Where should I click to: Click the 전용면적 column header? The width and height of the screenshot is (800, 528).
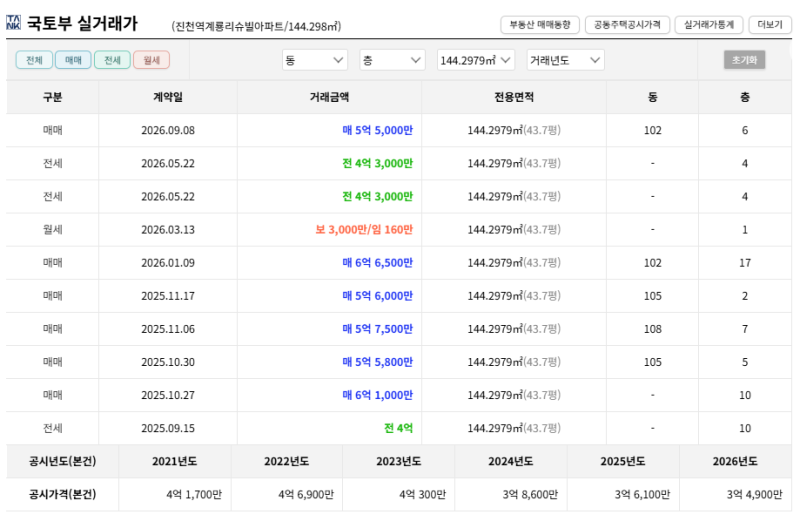coord(514,97)
